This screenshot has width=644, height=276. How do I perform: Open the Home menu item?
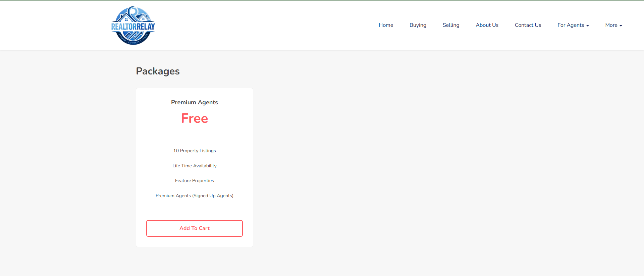coord(386,25)
